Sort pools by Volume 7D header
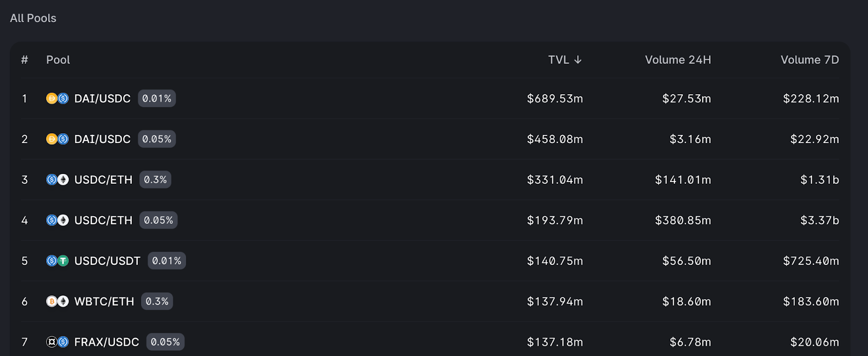Screen dimensions: 868x356 click(810, 60)
